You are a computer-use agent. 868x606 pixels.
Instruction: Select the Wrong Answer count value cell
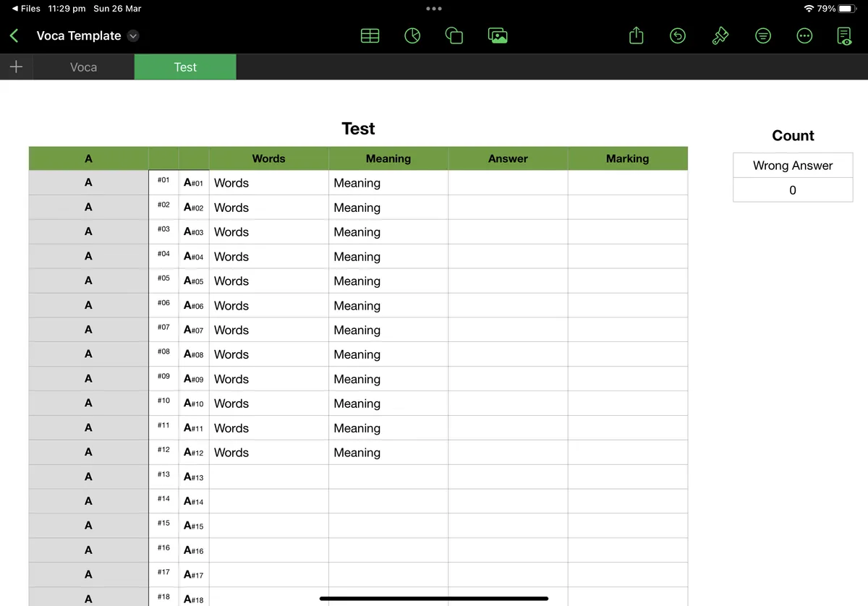(793, 190)
